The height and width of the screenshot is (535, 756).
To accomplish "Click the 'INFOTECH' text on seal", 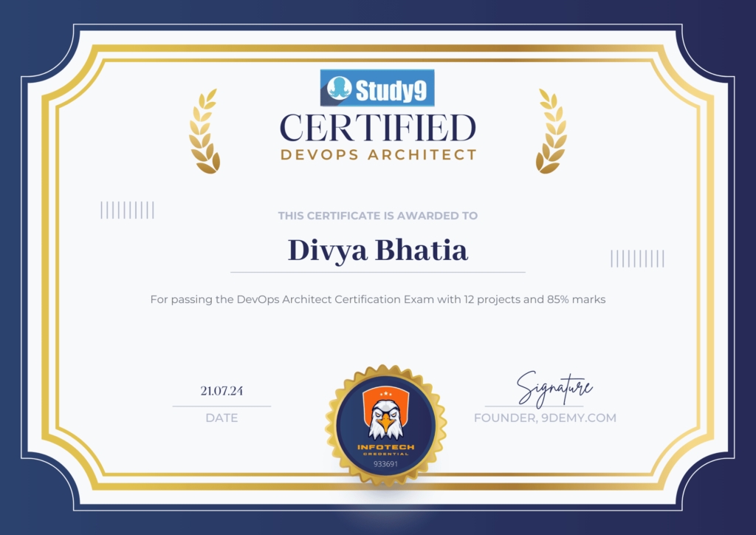I will (x=385, y=447).
